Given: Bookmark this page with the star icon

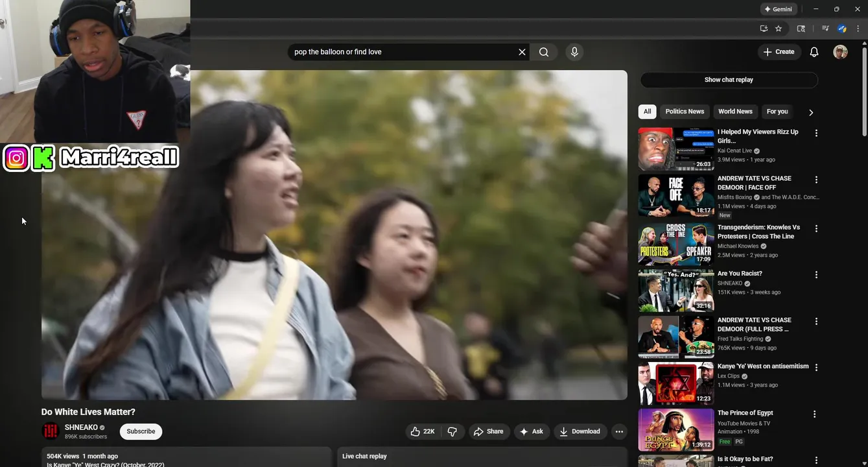Looking at the screenshot, I should pos(779,29).
